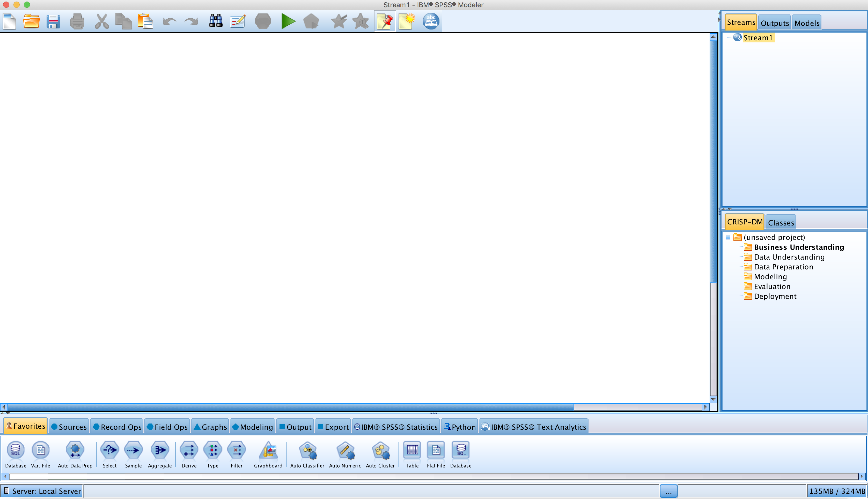Open the Outputs manager tab
The width and height of the screenshot is (868, 499).
(x=774, y=23)
